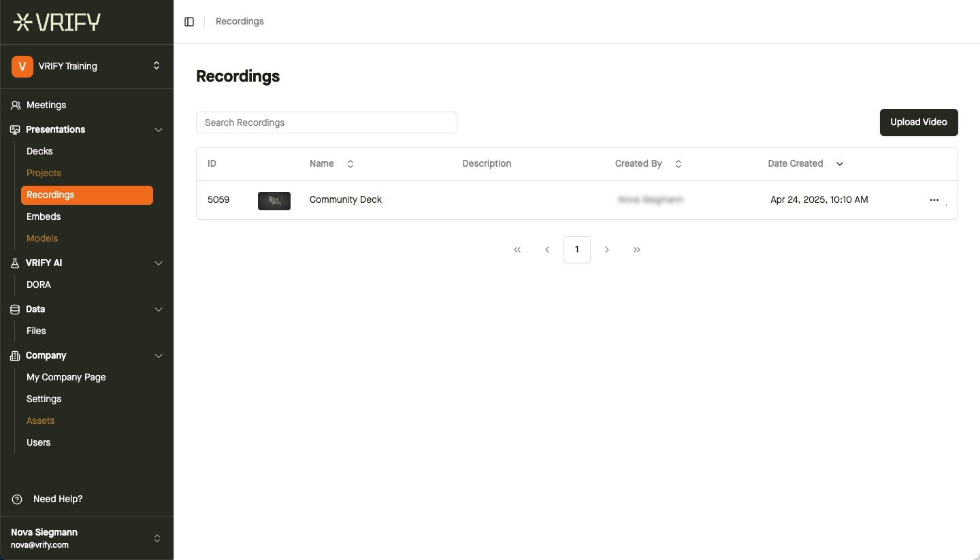Open Meetings in sidebar
Screen dimensions: 980x560
coord(46,105)
